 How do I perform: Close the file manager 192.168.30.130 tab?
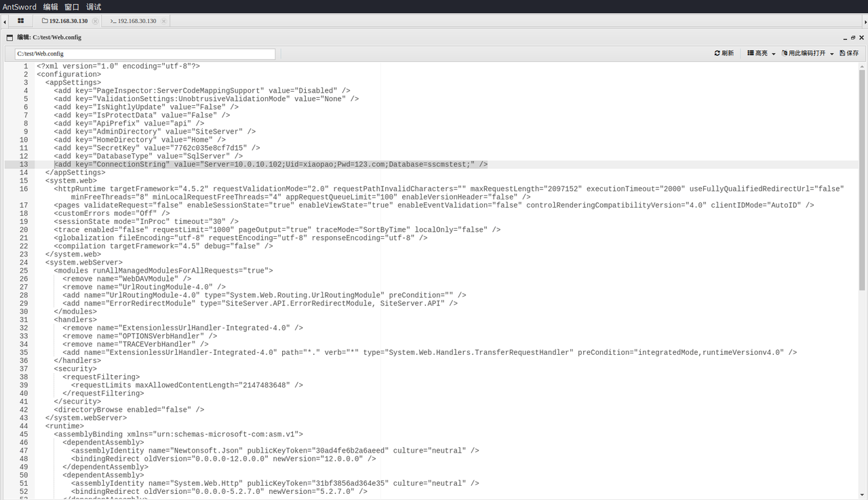coord(95,21)
